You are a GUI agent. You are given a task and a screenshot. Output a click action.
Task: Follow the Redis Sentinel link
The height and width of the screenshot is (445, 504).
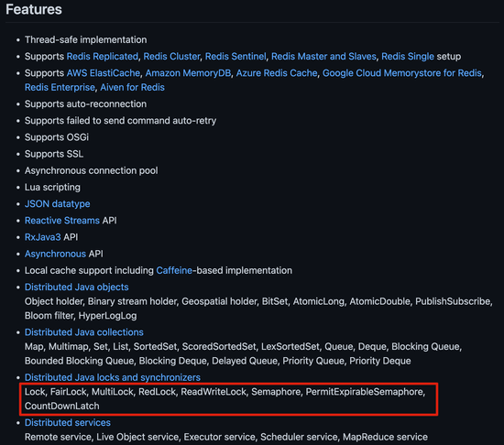236,56
